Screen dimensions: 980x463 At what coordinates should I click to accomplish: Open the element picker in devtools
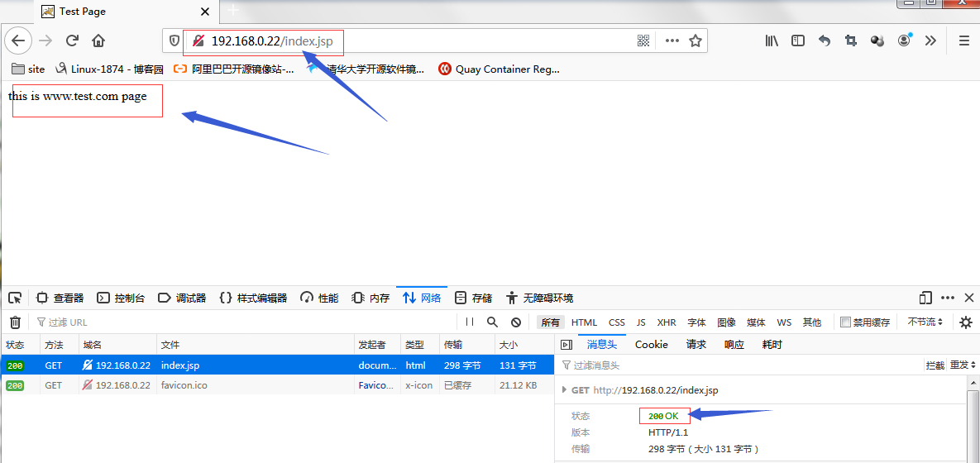coord(15,298)
